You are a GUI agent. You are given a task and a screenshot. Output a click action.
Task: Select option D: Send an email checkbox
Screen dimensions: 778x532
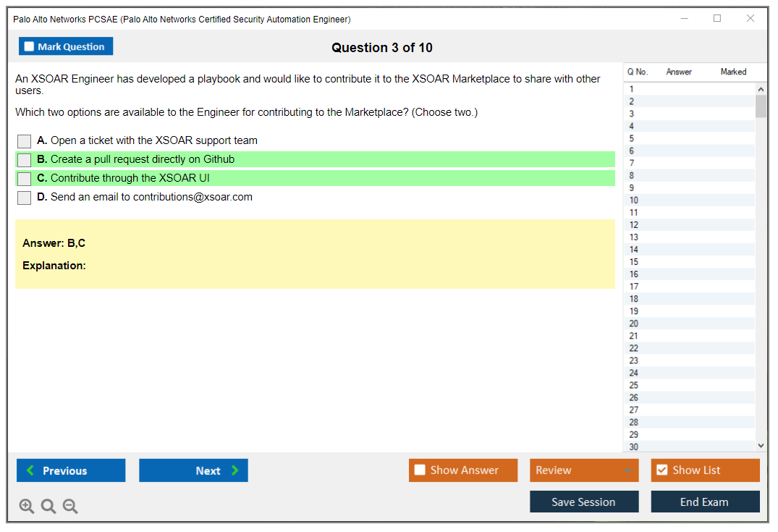(25, 198)
